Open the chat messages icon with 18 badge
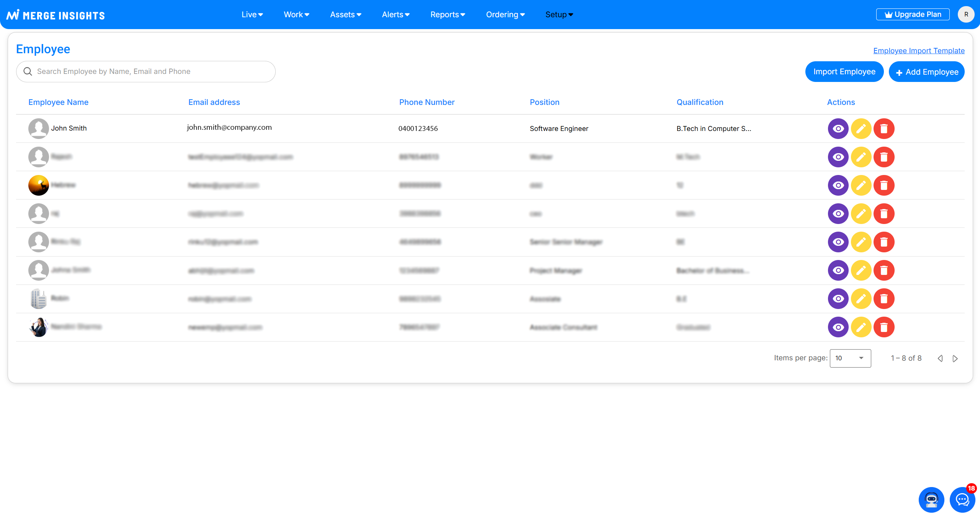This screenshot has width=980, height=515. tap(962, 500)
